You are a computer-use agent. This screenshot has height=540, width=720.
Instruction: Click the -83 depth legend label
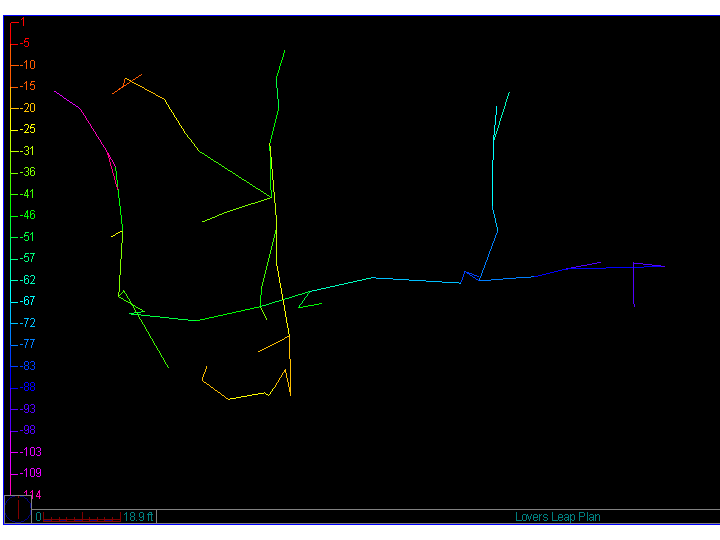pos(28,366)
